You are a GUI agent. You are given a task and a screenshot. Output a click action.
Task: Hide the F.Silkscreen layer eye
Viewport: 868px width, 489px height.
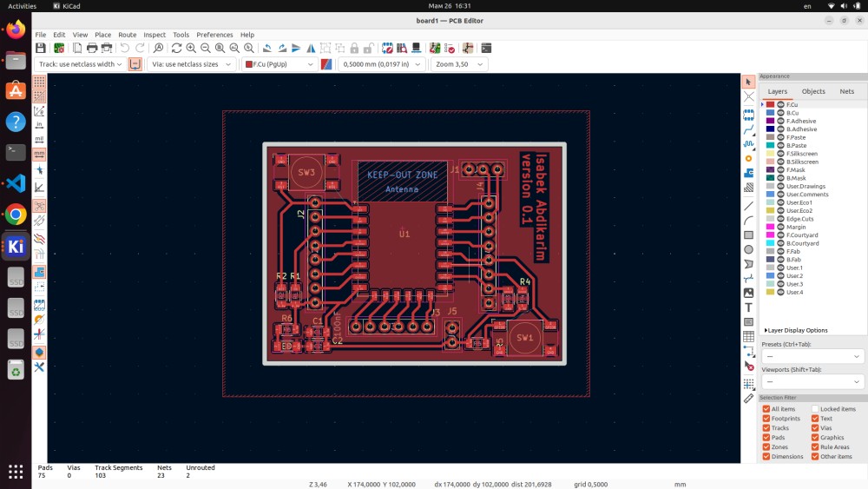tap(780, 154)
